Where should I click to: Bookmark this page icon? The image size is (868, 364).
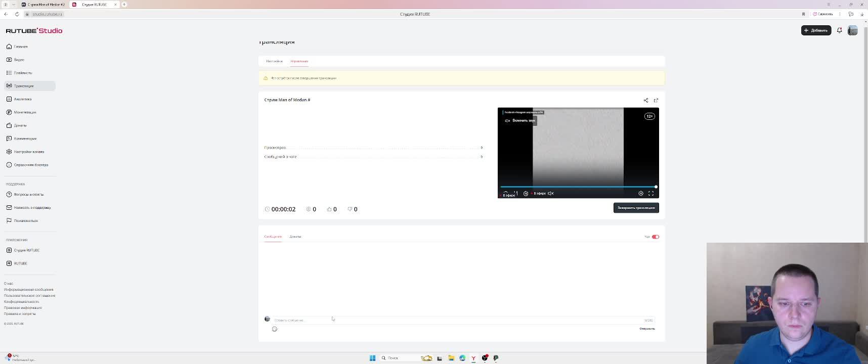803,14
